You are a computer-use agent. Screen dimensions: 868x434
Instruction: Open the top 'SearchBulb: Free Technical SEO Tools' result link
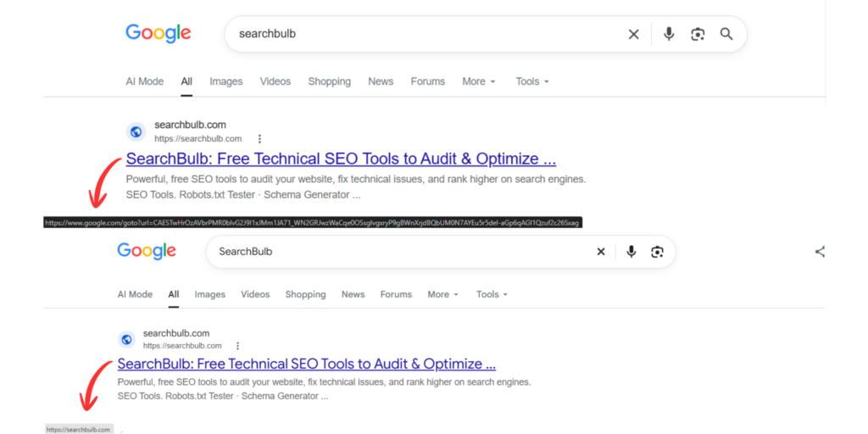coord(341,159)
